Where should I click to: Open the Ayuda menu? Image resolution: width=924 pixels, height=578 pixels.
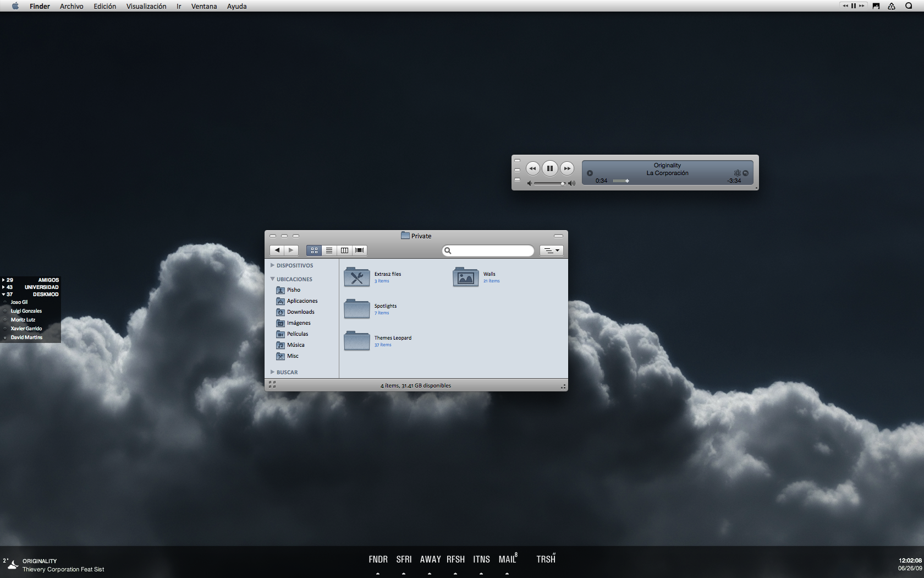pos(237,6)
